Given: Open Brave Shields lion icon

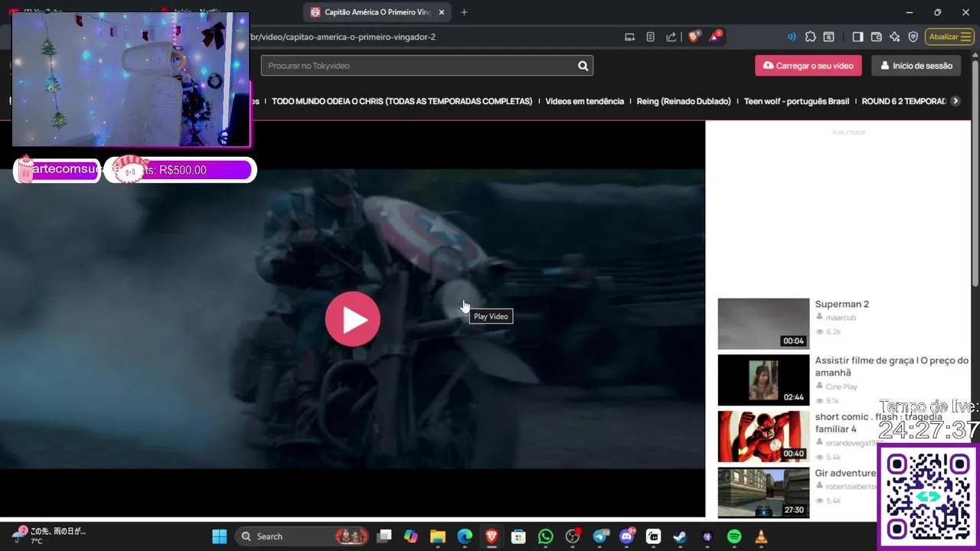Looking at the screenshot, I should (x=694, y=36).
